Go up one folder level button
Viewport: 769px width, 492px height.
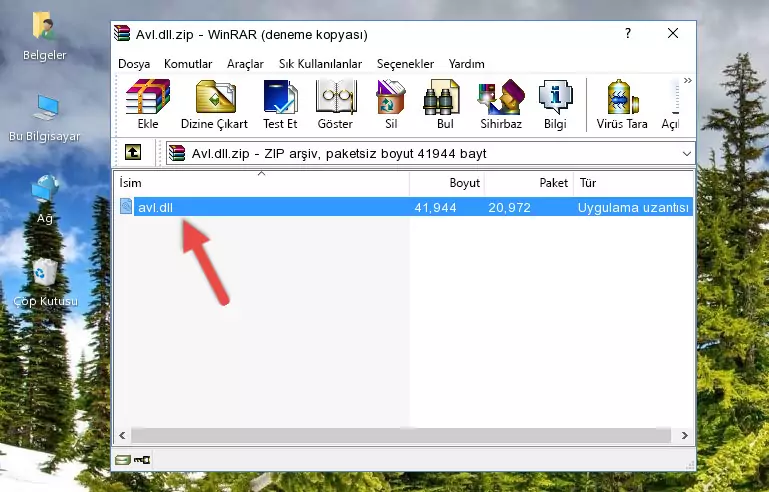pos(133,152)
